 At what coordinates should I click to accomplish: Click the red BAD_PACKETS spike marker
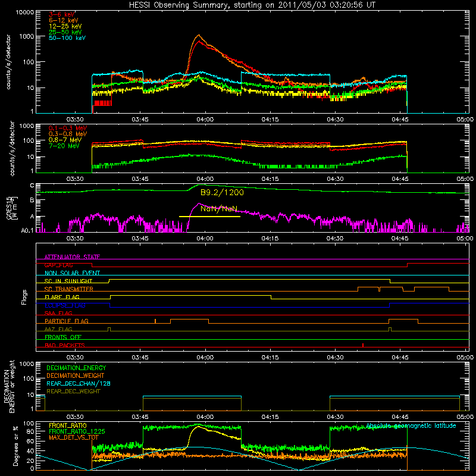(x=363, y=345)
